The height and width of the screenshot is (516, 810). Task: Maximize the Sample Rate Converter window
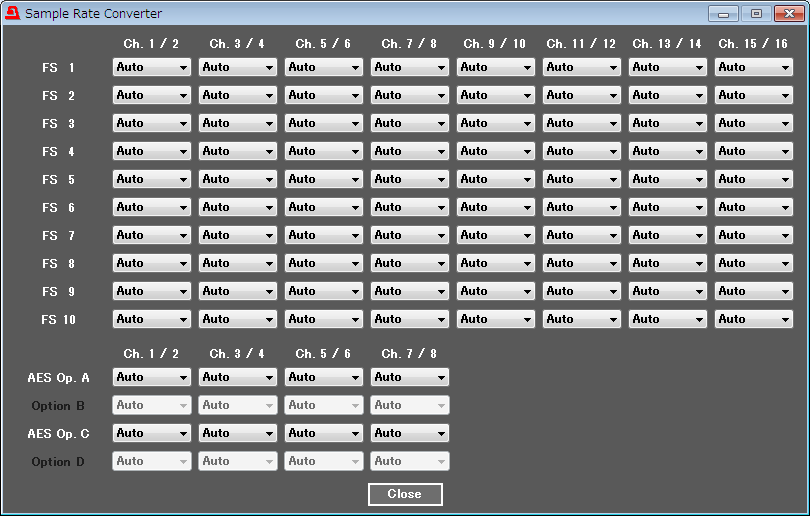[x=755, y=14]
